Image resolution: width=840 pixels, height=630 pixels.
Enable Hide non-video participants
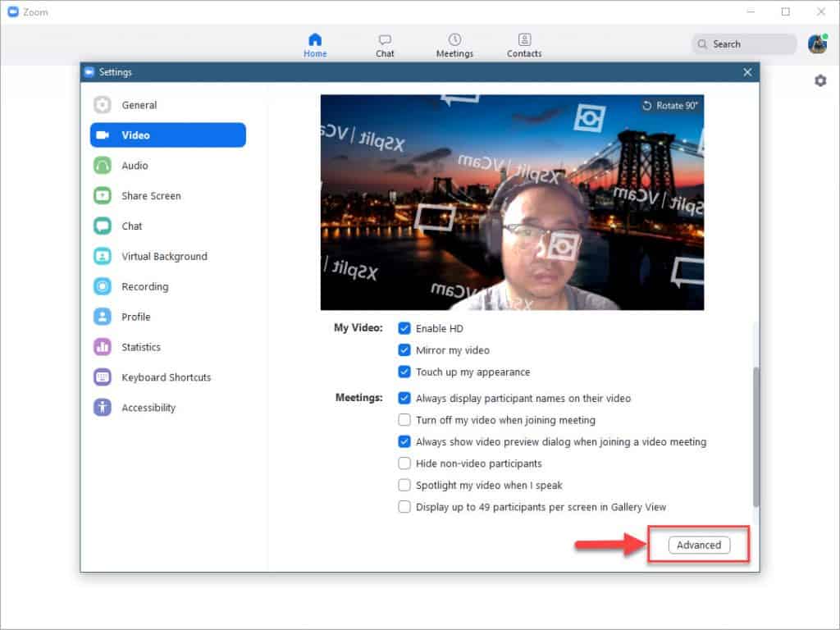coord(404,463)
